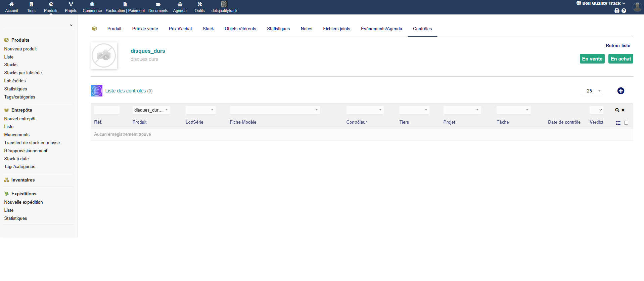
Task: Switch to the Stock tab
Action: tap(208, 29)
